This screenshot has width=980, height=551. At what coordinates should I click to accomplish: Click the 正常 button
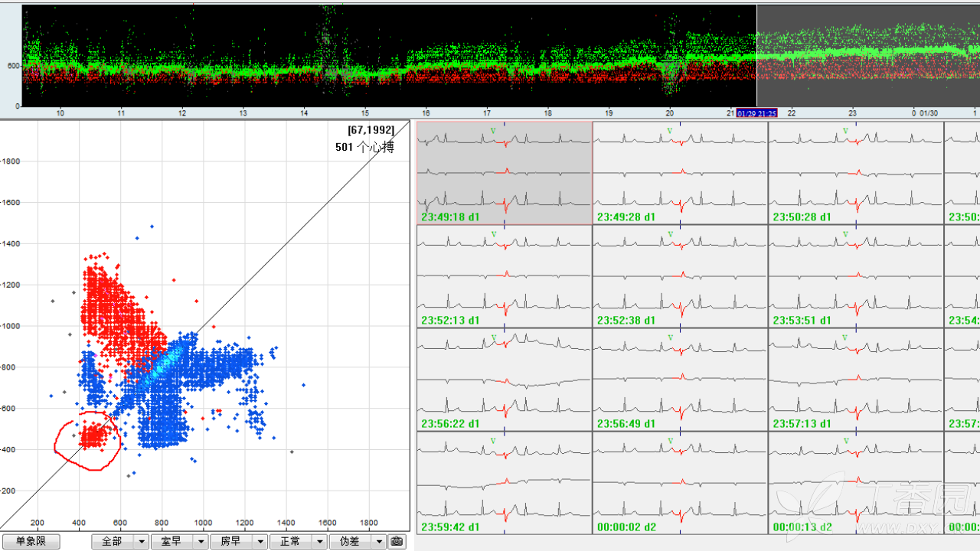[290, 541]
